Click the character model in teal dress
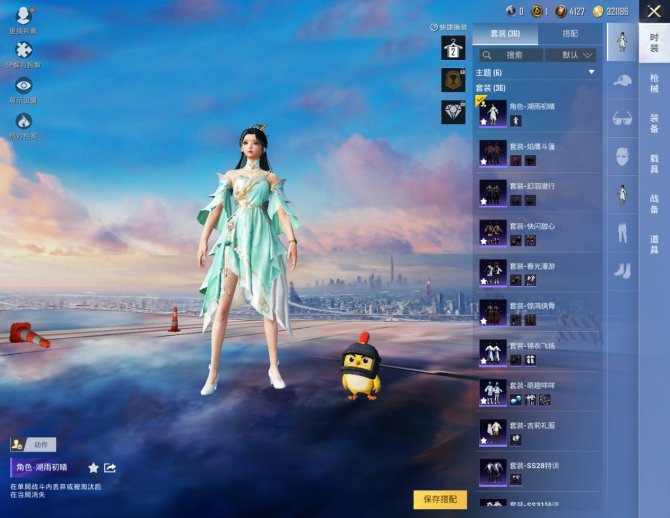 (249, 260)
